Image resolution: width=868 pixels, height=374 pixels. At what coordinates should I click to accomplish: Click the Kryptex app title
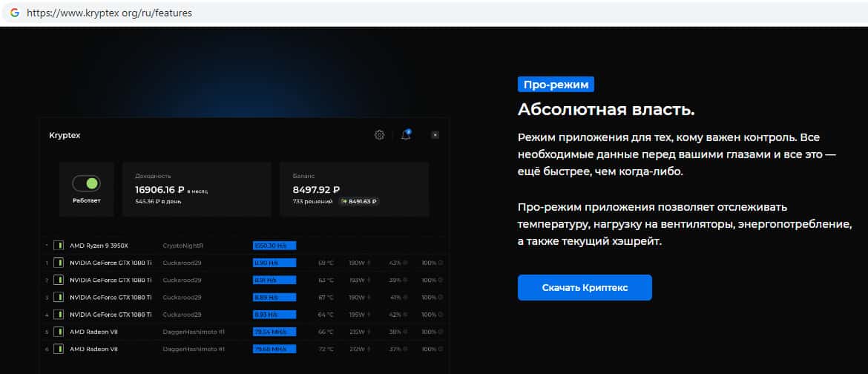[x=65, y=135]
